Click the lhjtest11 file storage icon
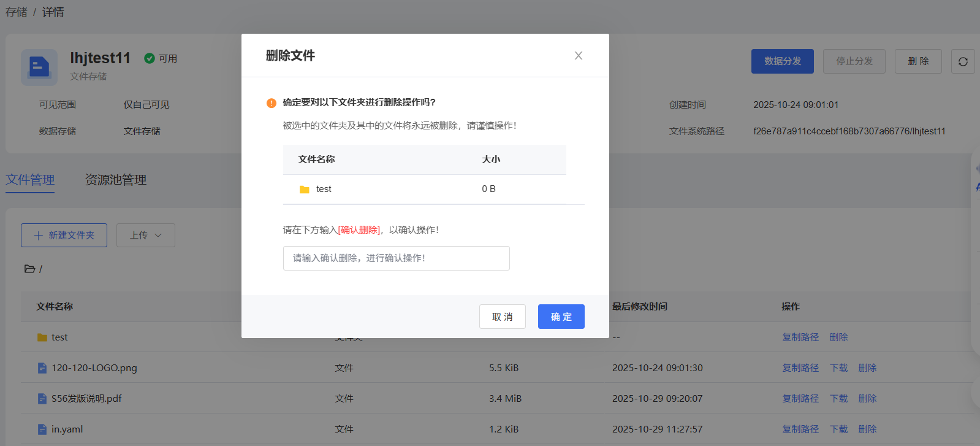The width and height of the screenshot is (980, 446). (39, 67)
